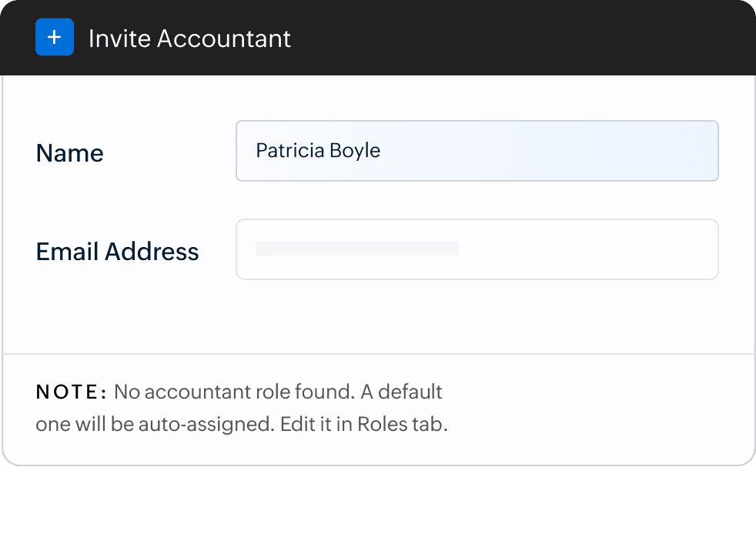Click 'one will be' text in the note
This screenshot has width=756, height=551.
point(84,425)
